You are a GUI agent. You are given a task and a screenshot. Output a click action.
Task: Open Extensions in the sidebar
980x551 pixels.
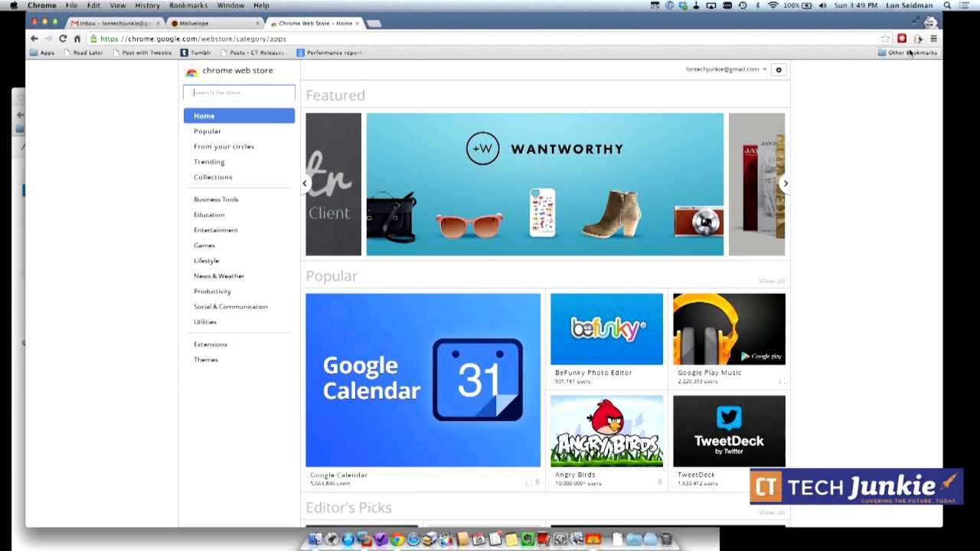coord(211,344)
